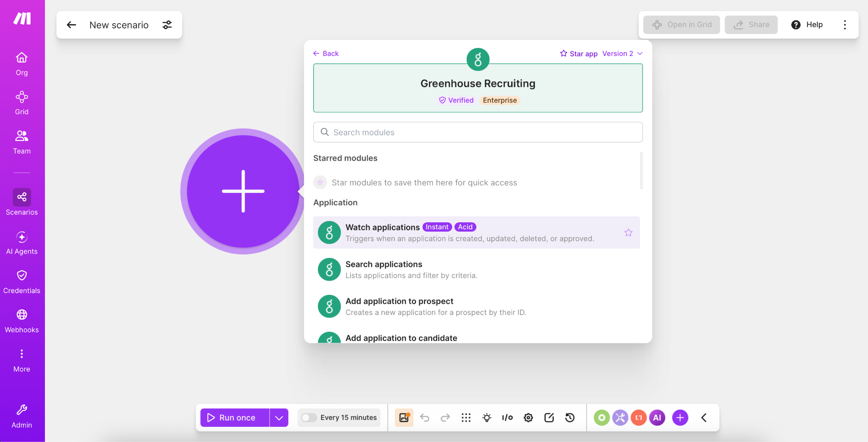Expand the Version 2 dropdown
Screen dimensions: 868x442
tap(623, 53)
